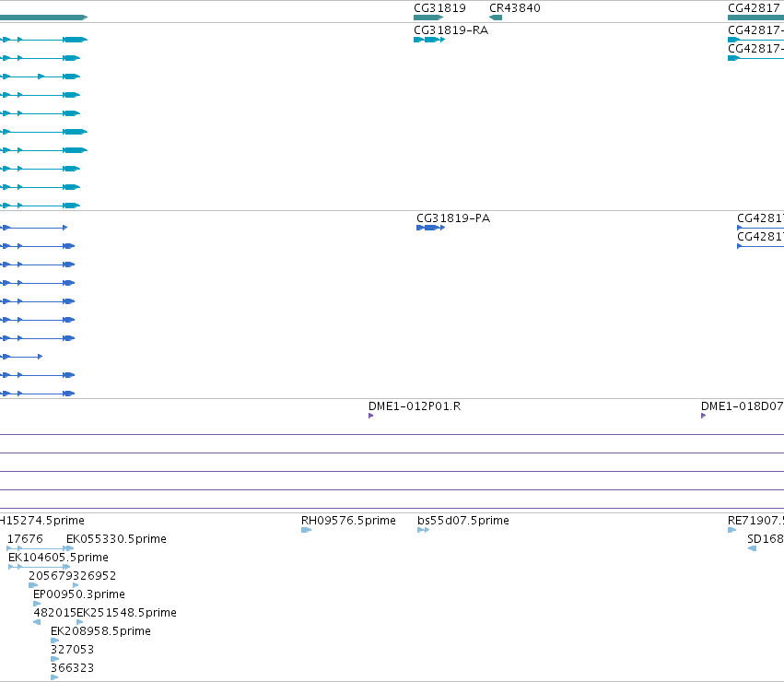Click the purple arrow under DME1-012P01.R

(371, 416)
